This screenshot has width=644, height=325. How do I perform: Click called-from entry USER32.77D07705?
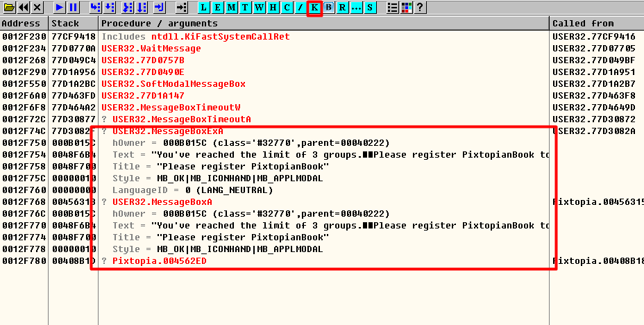click(x=593, y=49)
